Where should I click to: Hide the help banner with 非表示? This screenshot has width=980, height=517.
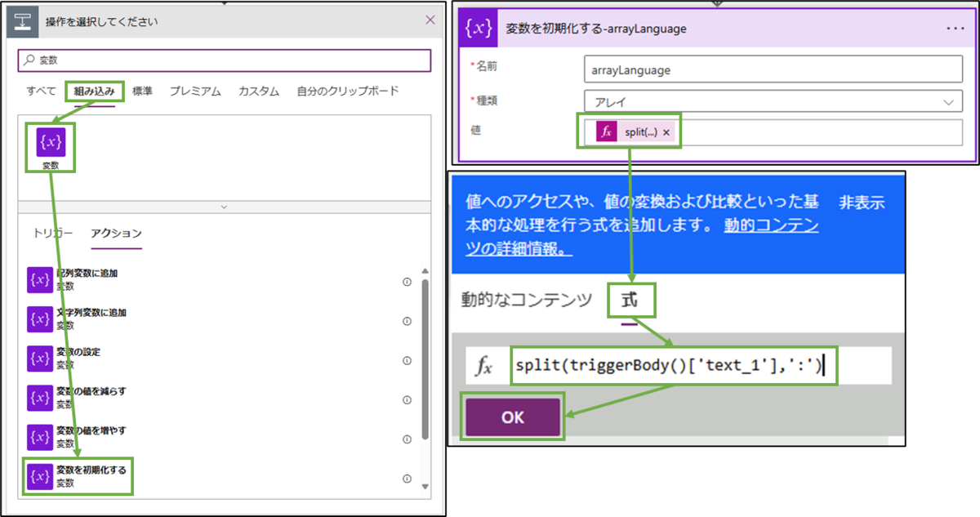862,203
